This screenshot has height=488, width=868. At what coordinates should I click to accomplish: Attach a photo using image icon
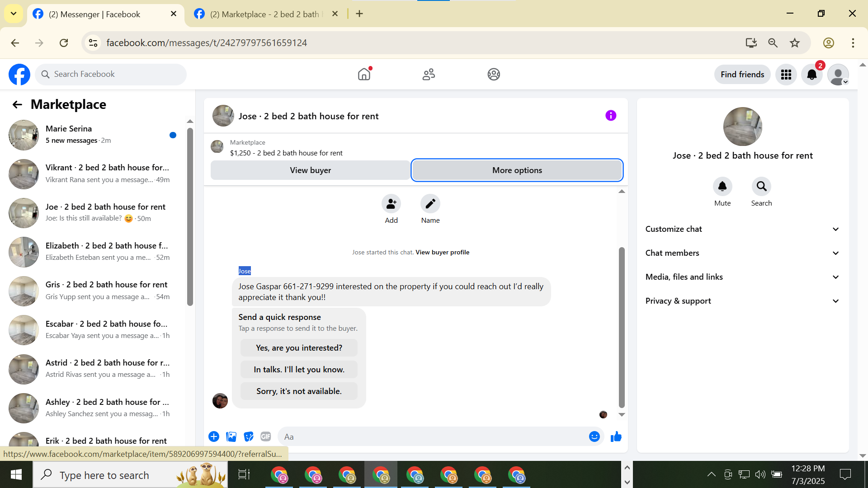coord(231,436)
